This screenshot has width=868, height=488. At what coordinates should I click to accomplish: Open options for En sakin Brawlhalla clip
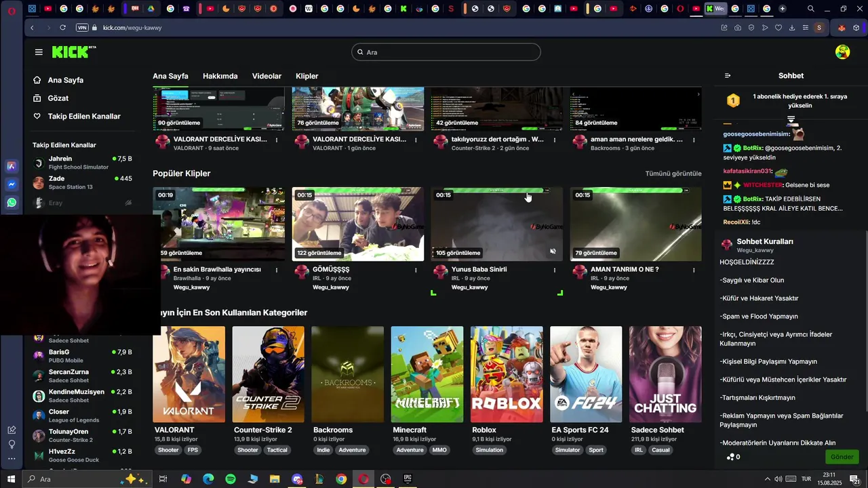pos(277,270)
